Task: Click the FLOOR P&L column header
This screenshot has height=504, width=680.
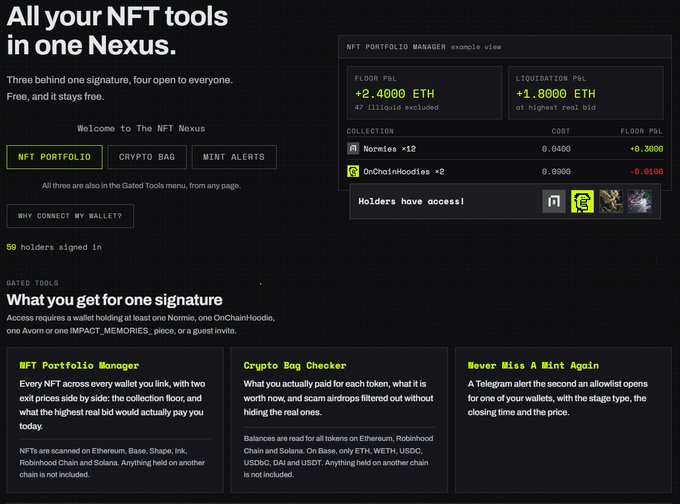Action: [x=641, y=131]
